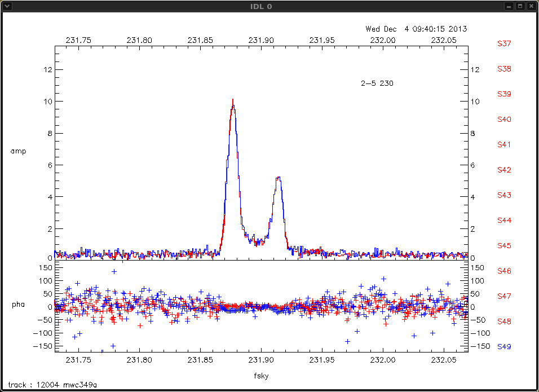
Task: Select the S39 red label
Action: click(503, 94)
